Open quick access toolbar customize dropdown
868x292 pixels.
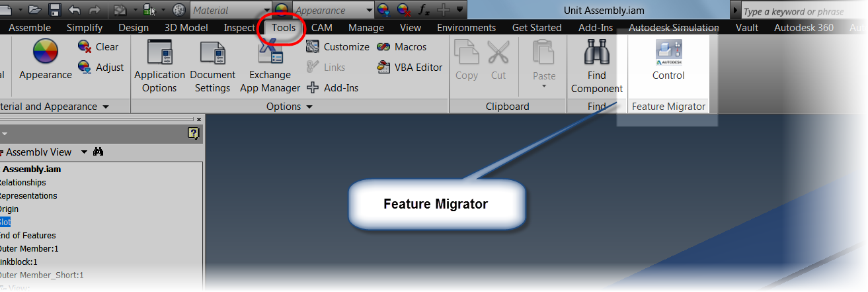[460, 10]
